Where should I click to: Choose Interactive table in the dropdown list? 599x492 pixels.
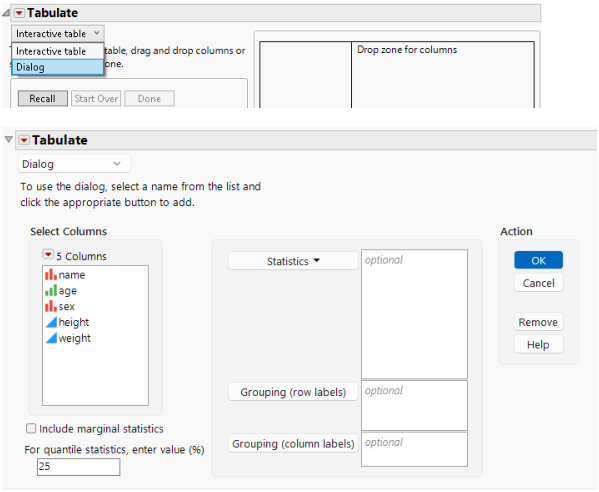click(58, 51)
